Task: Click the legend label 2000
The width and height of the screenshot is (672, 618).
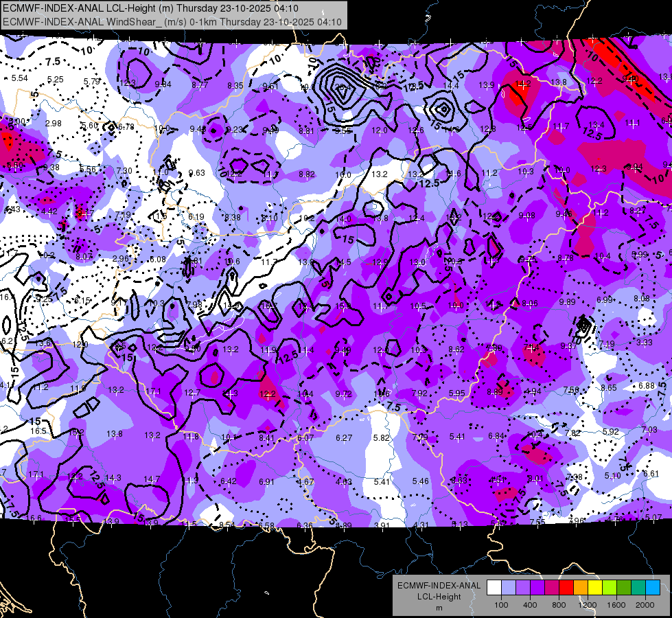Action: (645, 605)
